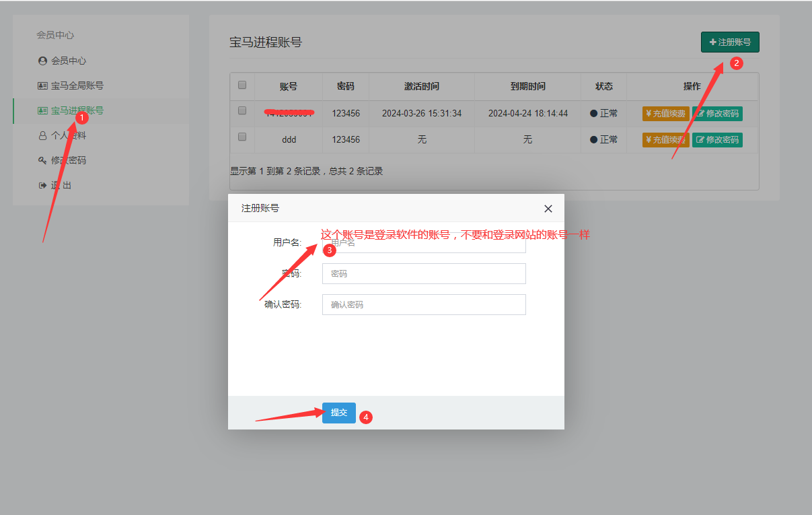Check the checkbox of the first account row
The height and width of the screenshot is (515, 812).
[x=242, y=111]
